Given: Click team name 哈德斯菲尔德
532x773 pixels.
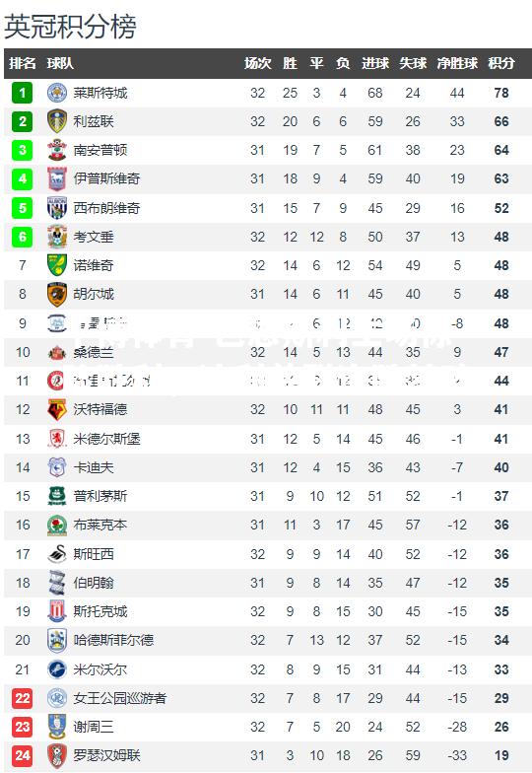Looking at the screenshot, I should 114,640.
